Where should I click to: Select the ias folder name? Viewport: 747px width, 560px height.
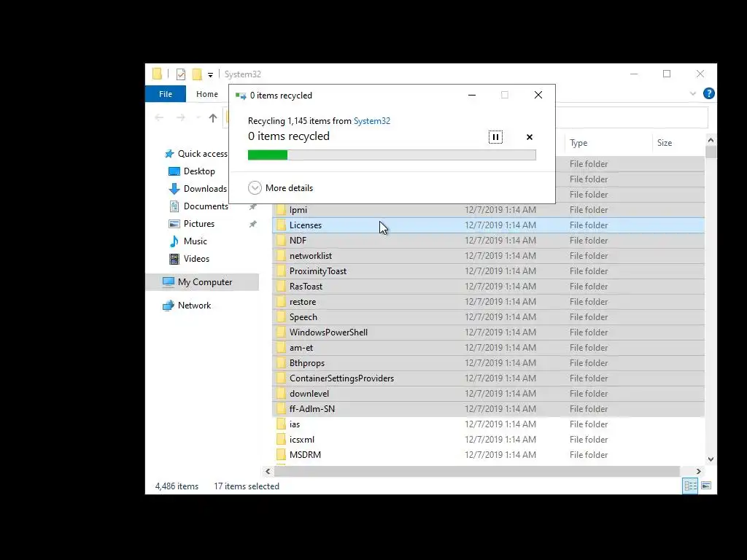coord(295,424)
